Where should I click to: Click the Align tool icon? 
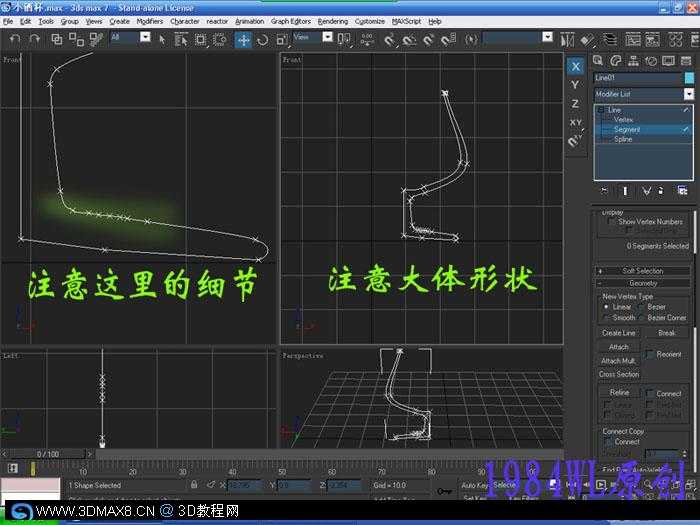pos(588,40)
